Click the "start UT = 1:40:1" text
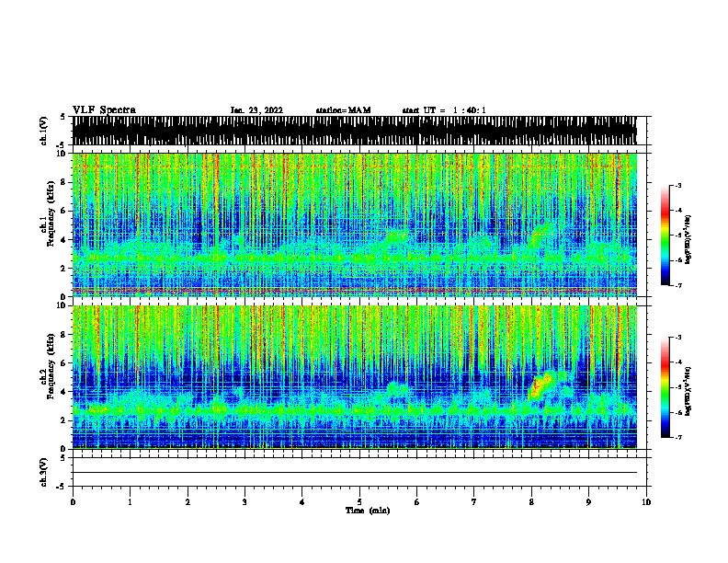This screenshot has height=563, width=728. 444,110
